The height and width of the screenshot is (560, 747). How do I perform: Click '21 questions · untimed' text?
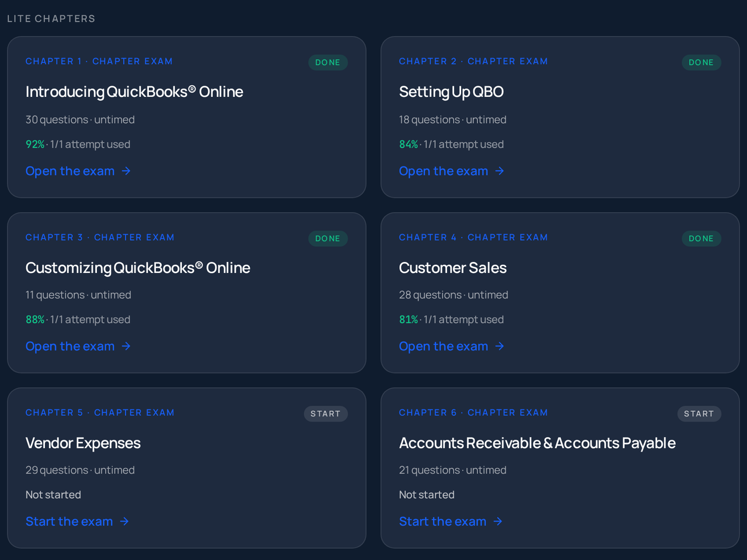tap(453, 470)
